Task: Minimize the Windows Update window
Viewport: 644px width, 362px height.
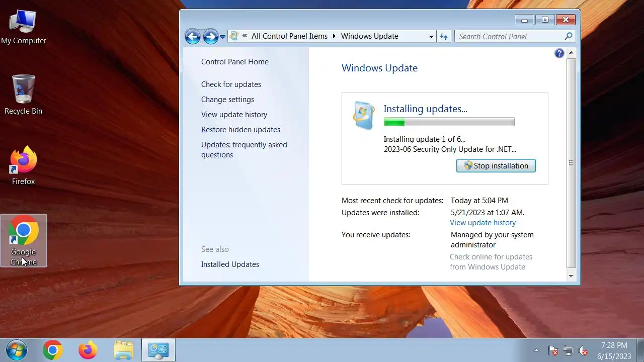Action: click(x=525, y=20)
